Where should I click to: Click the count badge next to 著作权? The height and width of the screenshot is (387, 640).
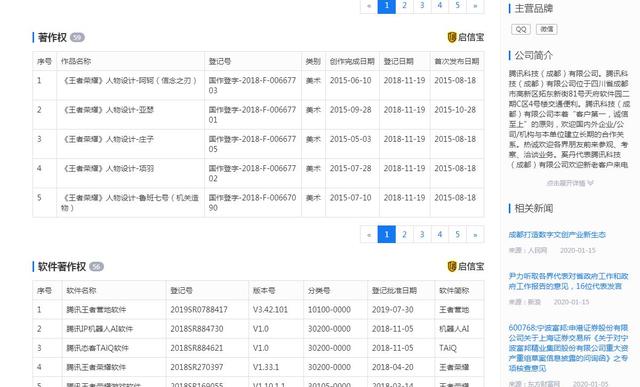[77, 38]
